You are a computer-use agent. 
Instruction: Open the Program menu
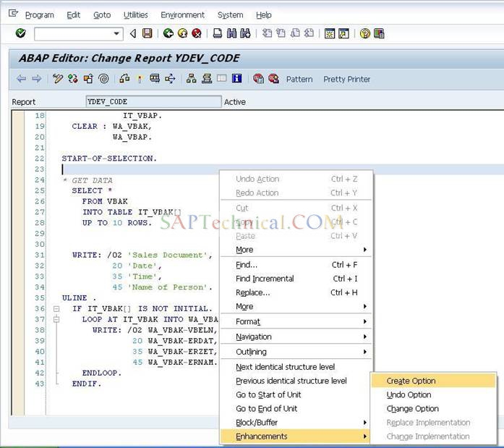[40, 15]
